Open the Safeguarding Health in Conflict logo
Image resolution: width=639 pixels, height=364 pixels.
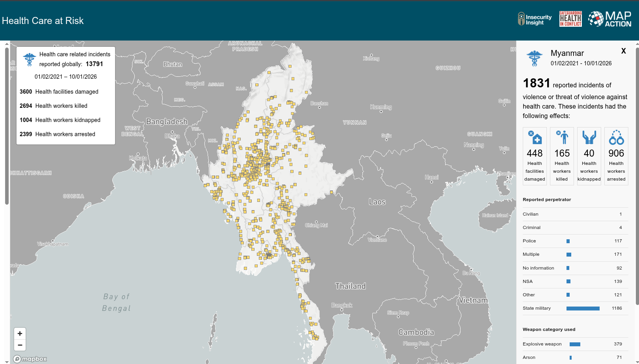tap(570, 19)
